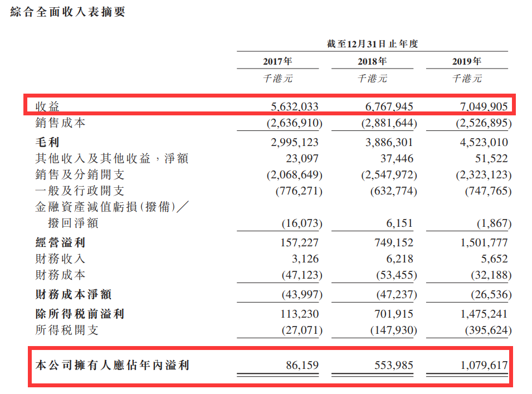This screenshot has height=394, width=532.
Task: Click the 所得稅開支 row label
Action: (67, 330)
